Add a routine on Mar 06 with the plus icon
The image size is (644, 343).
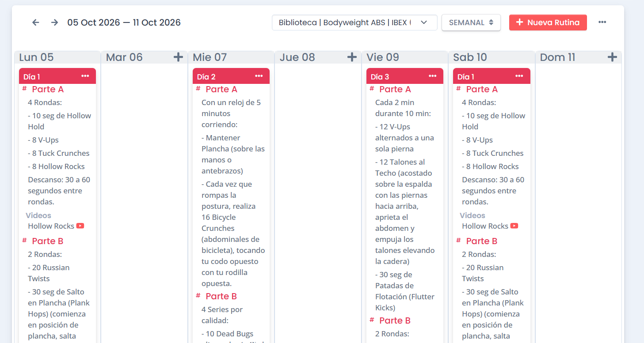pos(178,57)
